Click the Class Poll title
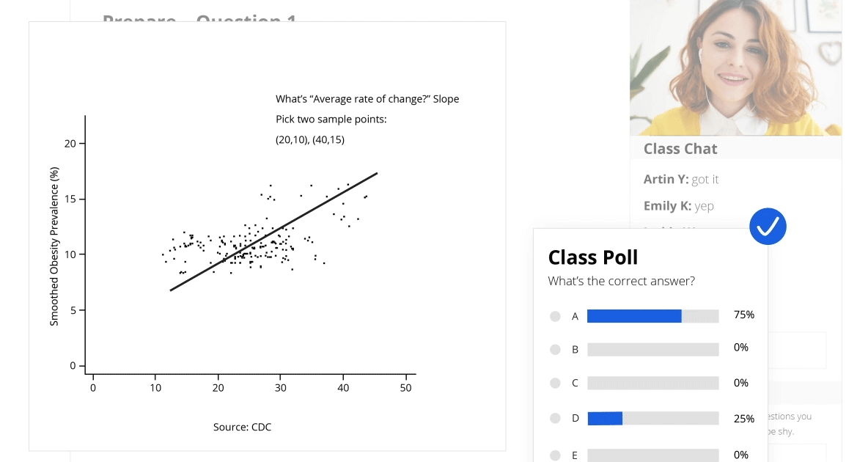 [593, 257]
